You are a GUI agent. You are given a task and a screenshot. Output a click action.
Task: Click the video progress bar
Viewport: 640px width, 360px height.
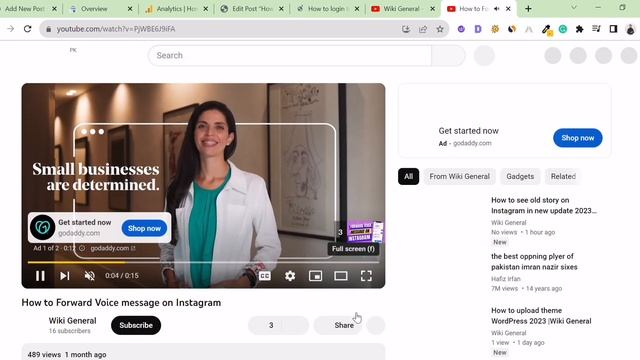point(203,262)
